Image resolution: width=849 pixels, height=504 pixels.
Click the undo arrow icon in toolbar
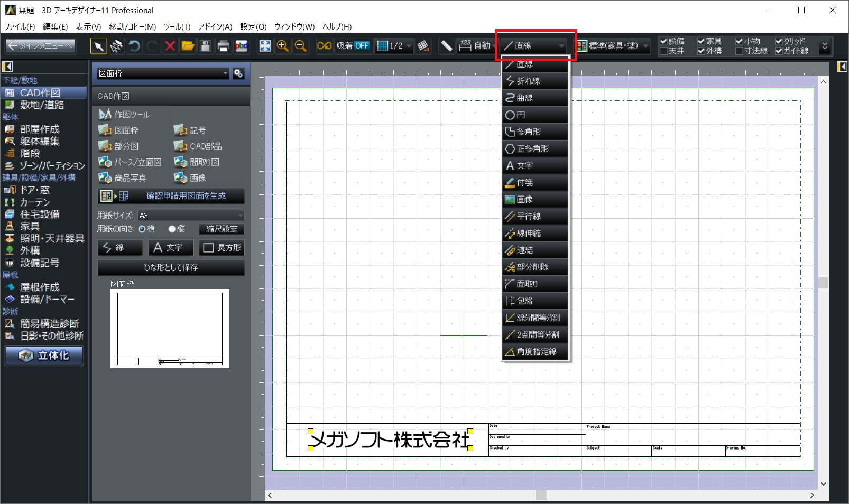pos(134,46)
